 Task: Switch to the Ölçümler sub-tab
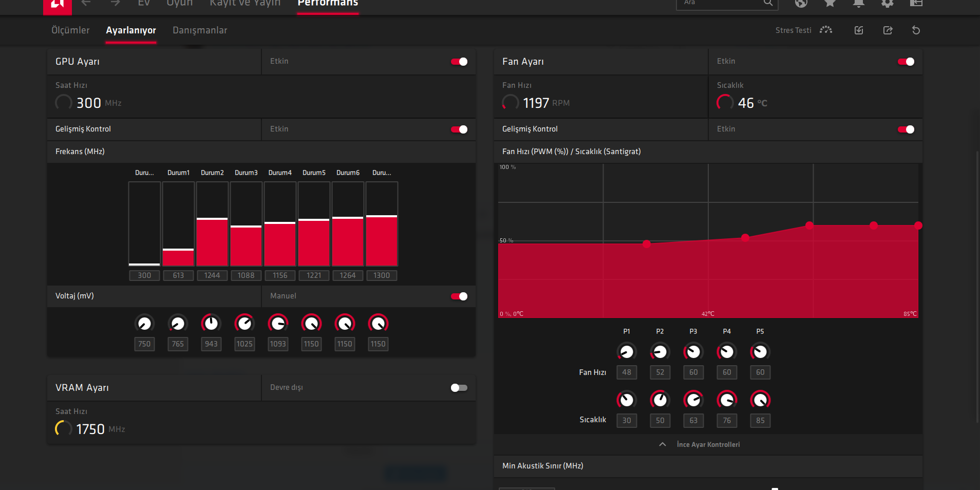click(70, 30)
